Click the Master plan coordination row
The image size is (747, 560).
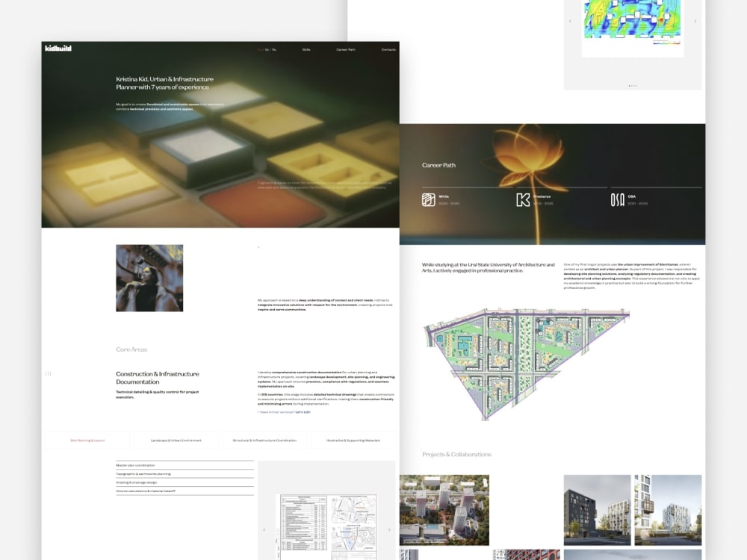pos(185,465)
